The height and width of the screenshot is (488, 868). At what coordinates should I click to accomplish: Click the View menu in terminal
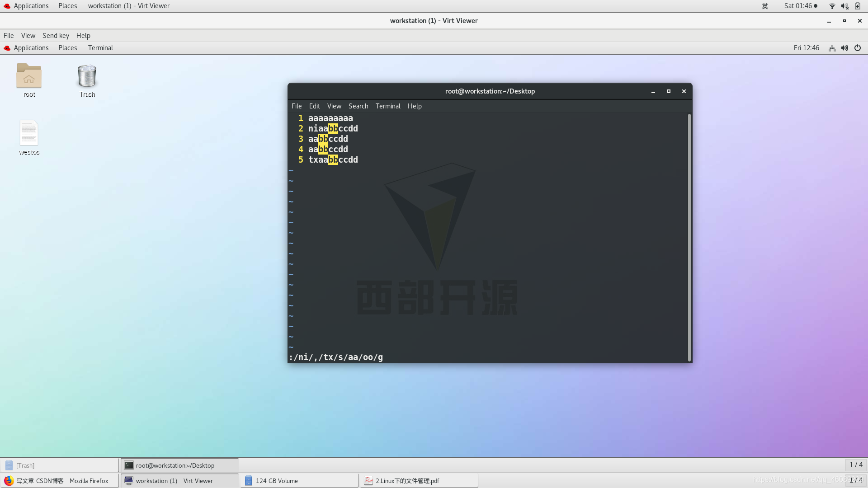(334, 105)
